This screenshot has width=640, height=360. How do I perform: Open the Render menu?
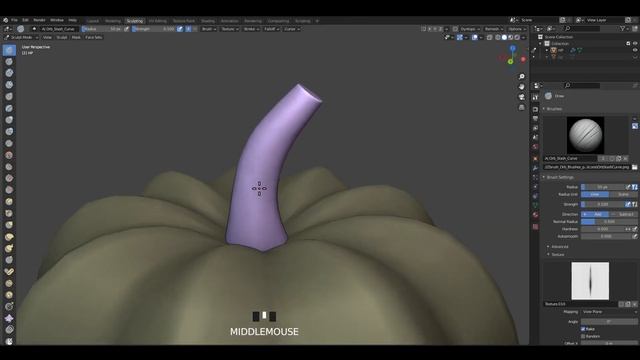point(39,20)
